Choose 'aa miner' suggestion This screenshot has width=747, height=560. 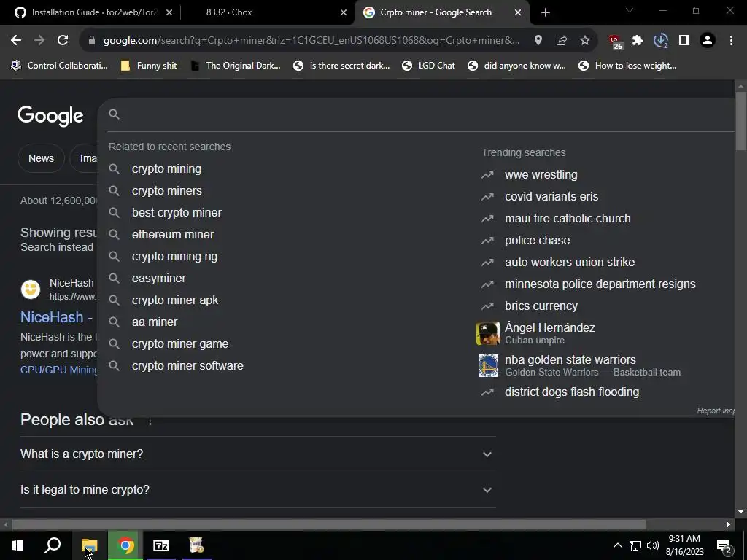coord(155,322)
